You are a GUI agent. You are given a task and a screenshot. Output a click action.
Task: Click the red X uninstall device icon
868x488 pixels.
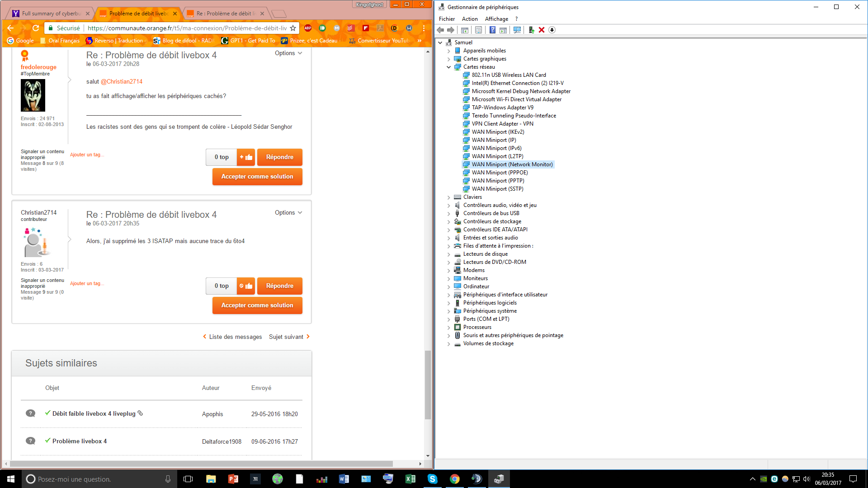click(x=542, y=30)
